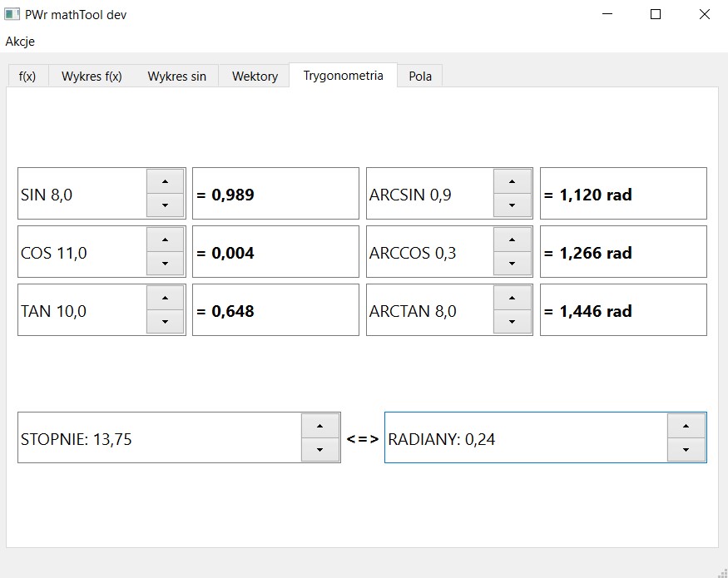Switch to the Wykres sin tab

[176, 76]
